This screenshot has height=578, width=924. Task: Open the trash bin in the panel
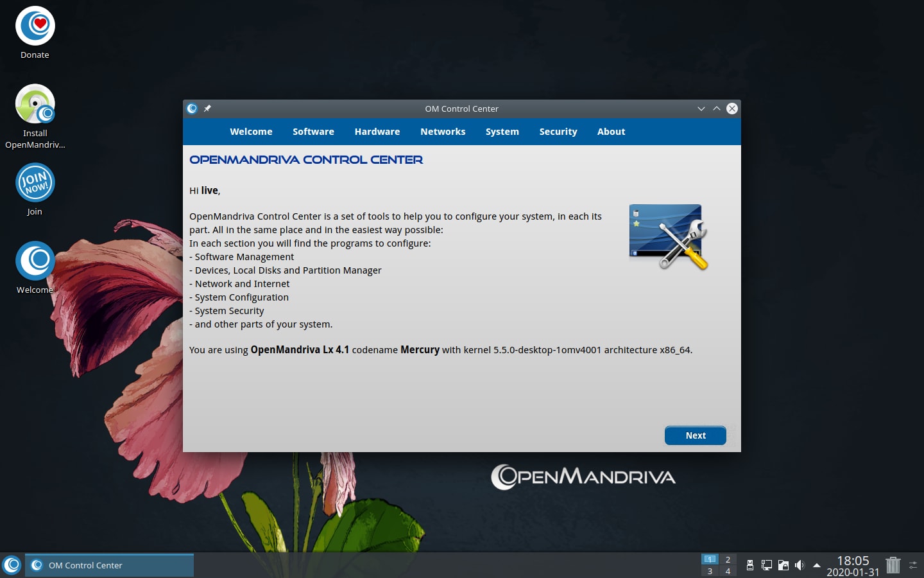click(x=893, y=565)
